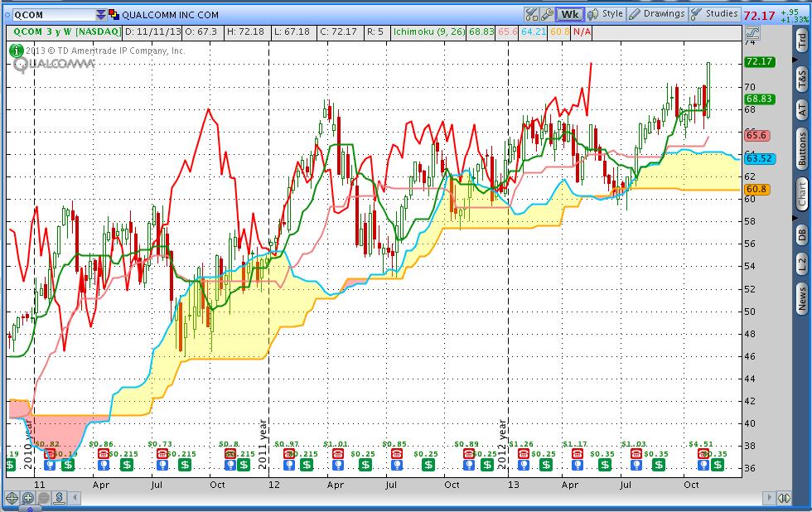The image size is (812, 512).
Task: Click the earnings phone icon under $1.03
Action: pos(636,453)
